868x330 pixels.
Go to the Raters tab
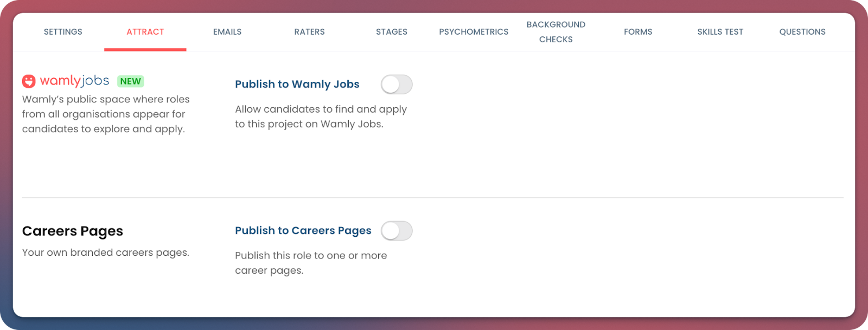click(309, 32)
